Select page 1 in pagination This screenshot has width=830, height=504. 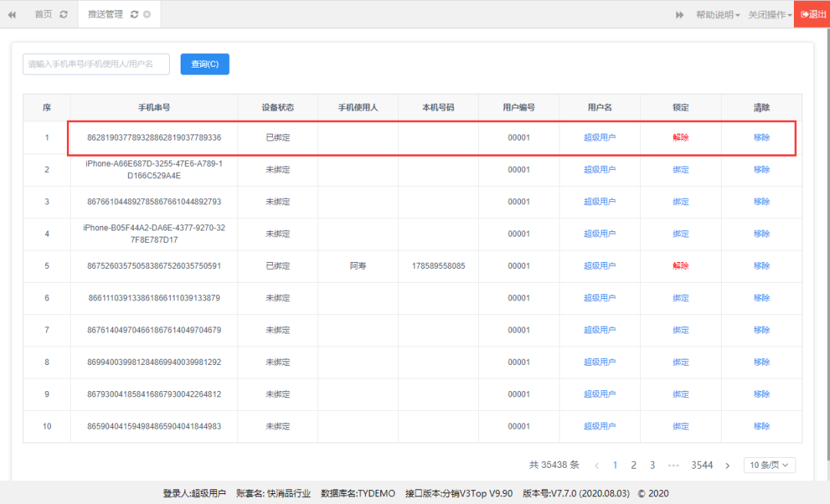tap(615, 465)
